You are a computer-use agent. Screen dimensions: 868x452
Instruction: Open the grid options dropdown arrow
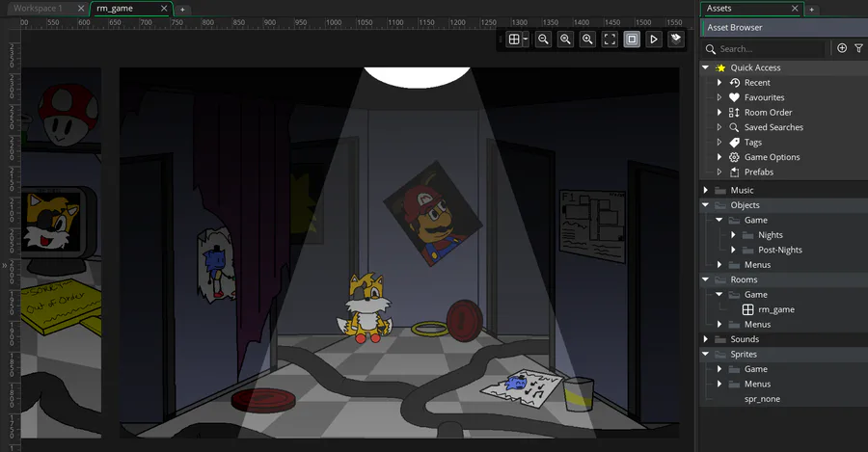point(526,39)
